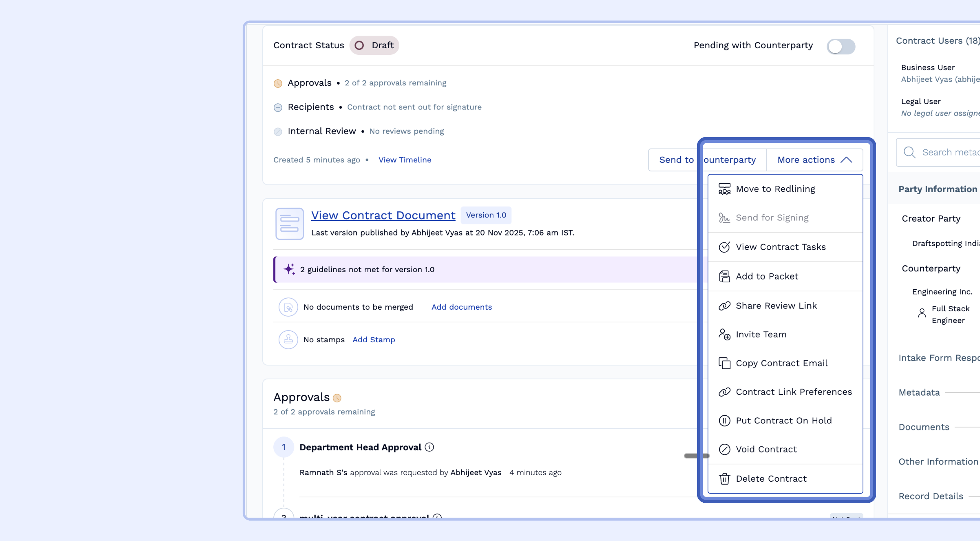The image size is (980, 541).
Task: Select Share Review Link menu item
Action: pyautogui.click(x=776, y=306)
